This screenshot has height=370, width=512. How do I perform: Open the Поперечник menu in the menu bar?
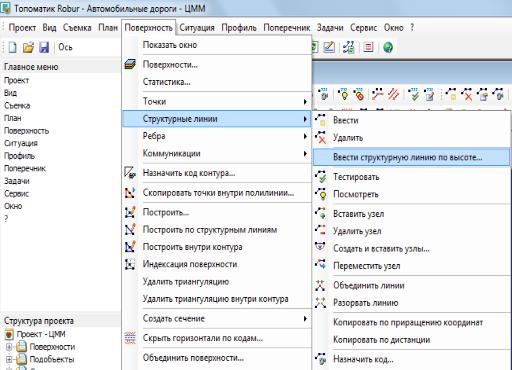[287, 28]
